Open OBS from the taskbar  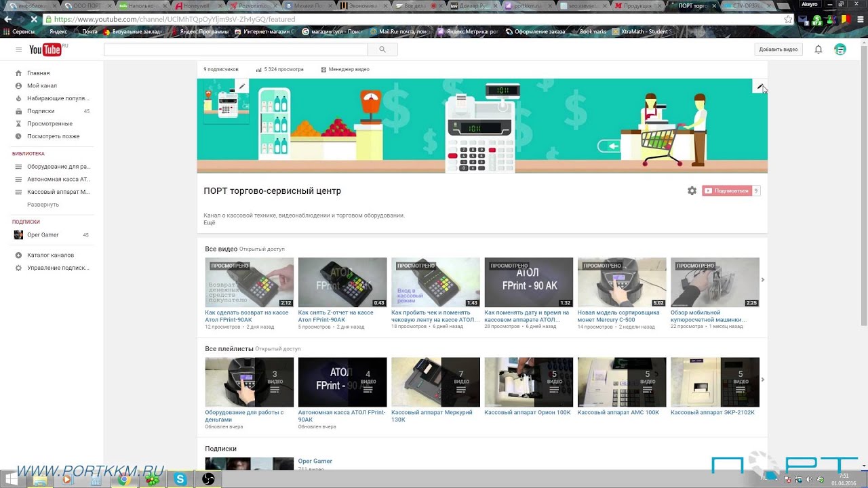pos(209,479)
